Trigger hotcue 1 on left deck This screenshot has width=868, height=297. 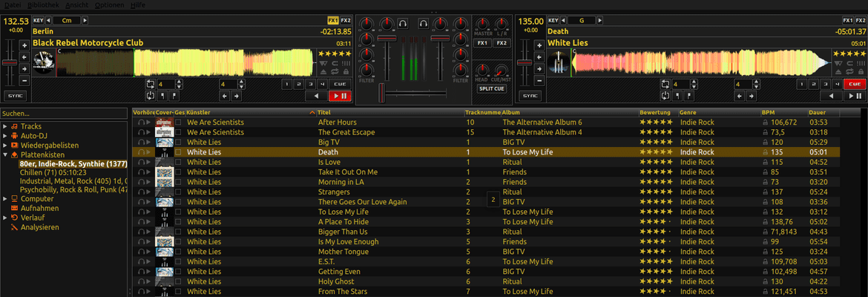pyautogui.click(x=287, y=84)
